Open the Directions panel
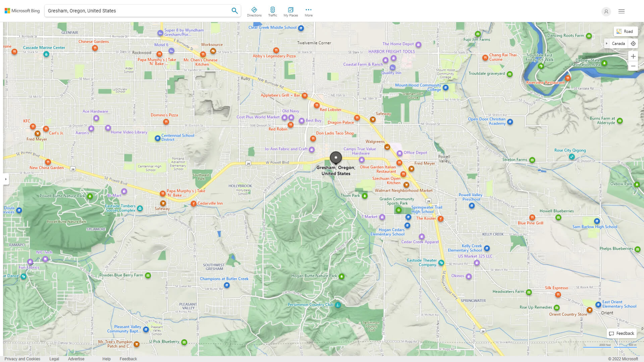 [254, 11]
